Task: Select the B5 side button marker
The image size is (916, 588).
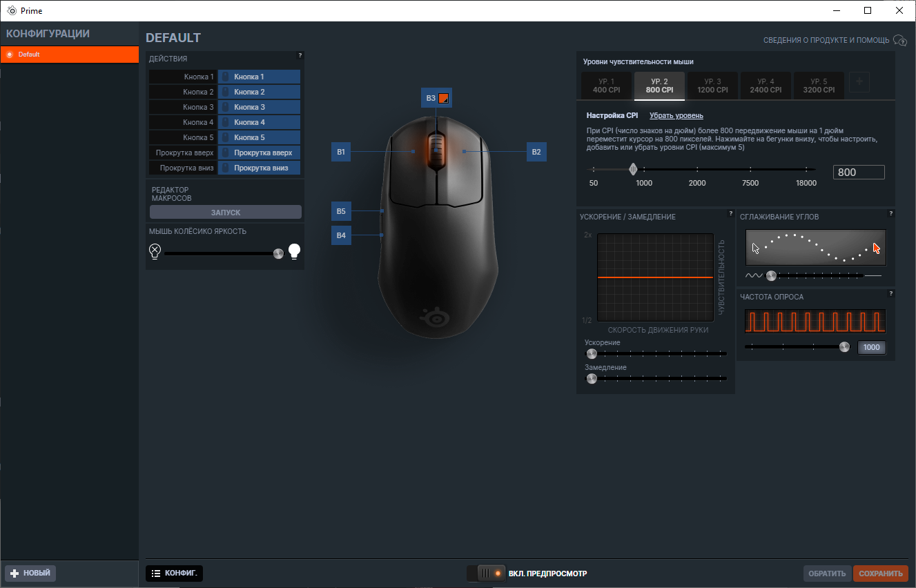Action: pyautogui.click(x=341, y=210)
